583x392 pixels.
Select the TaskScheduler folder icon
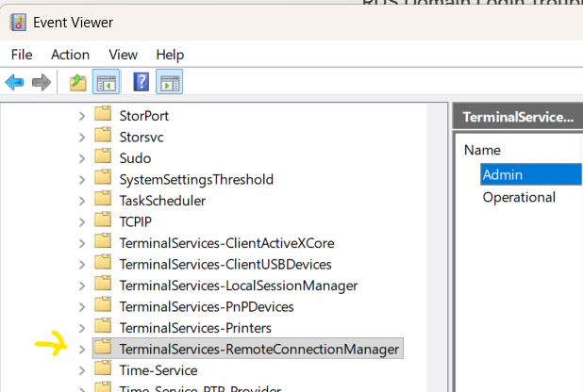pos(103,199)
